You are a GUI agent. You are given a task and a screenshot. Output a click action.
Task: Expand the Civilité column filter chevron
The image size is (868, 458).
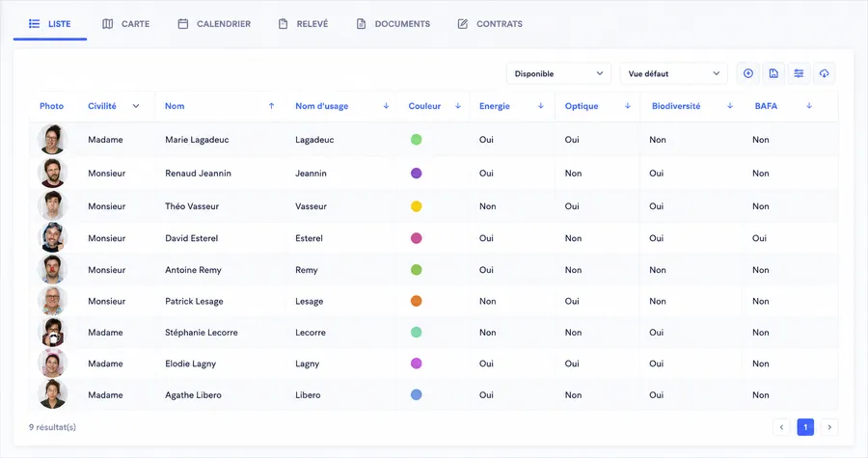tap(136, 106)
